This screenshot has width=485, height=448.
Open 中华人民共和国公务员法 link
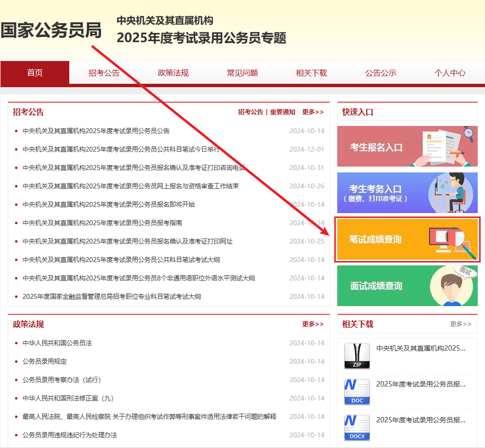coord(57,343)
